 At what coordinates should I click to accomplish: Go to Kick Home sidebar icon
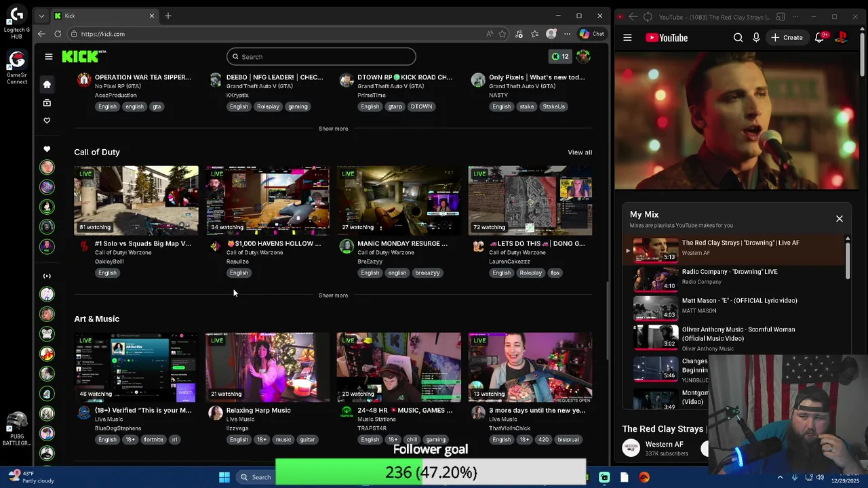pyautogui.click(x=47, y=85)
